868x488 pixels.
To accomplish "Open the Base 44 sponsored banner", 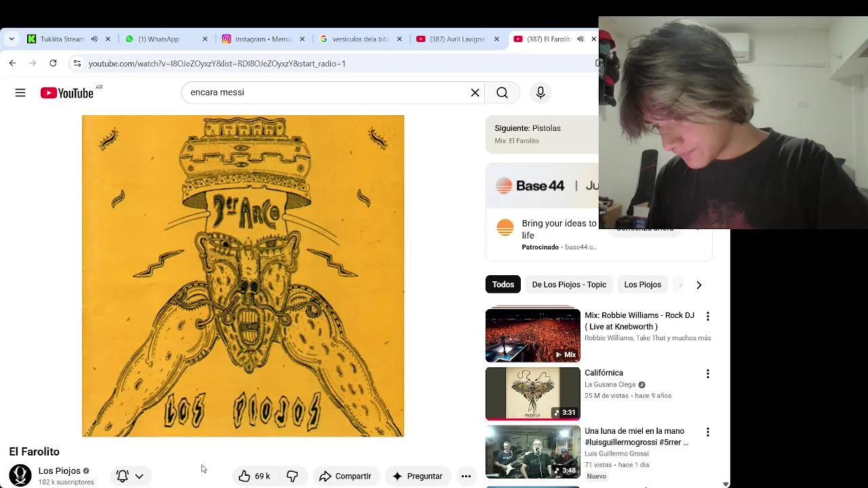I will point(542,186).
